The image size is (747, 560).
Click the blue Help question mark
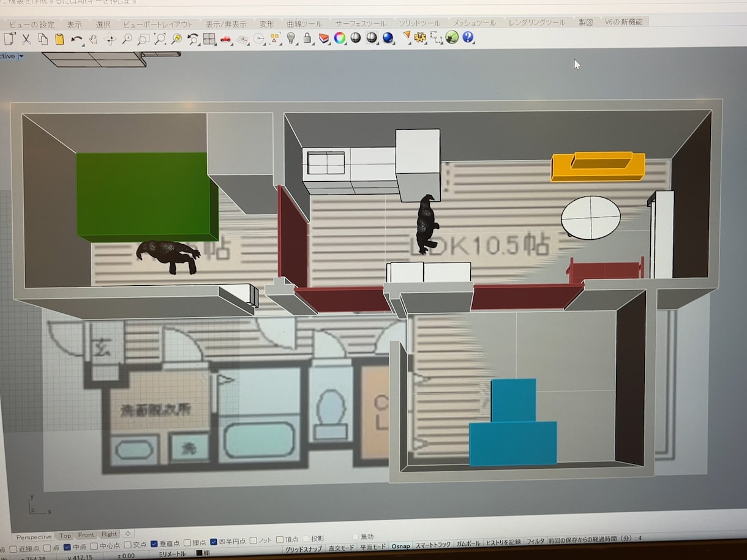click(x=468, y=37)
